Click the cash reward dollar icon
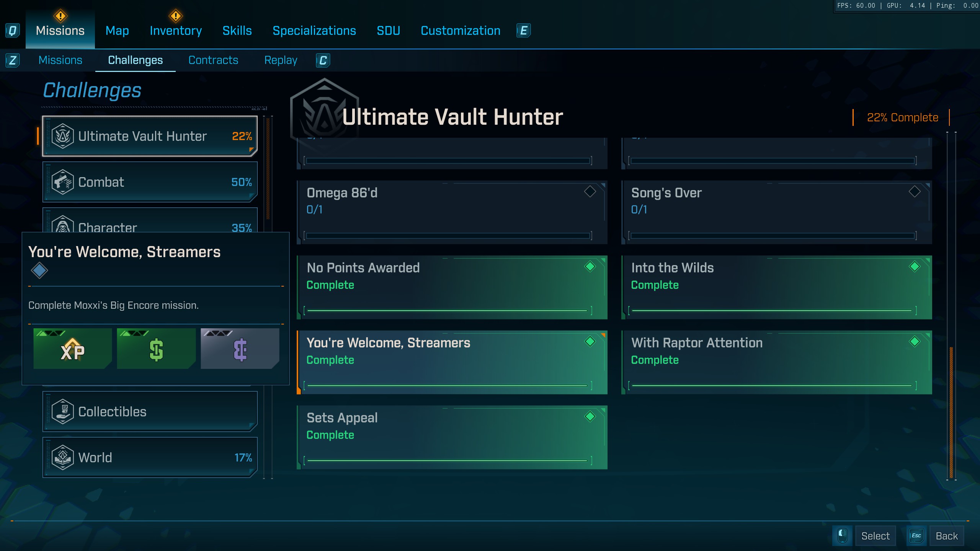 coord(156,349)
